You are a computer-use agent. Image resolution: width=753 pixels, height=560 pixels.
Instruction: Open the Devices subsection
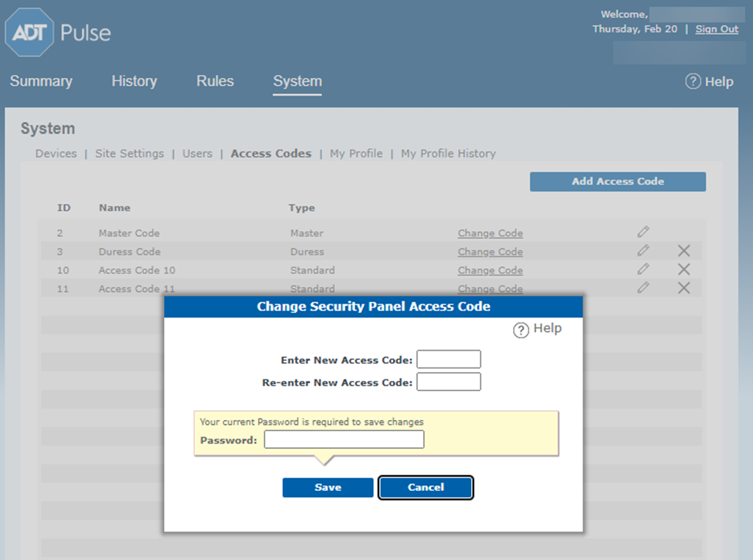pyautogui.click(x=56, y=154)
